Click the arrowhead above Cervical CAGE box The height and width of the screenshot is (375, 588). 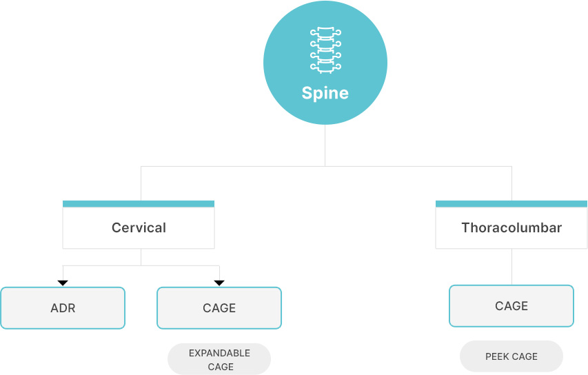pyautogui.click(x=219, y=283)
